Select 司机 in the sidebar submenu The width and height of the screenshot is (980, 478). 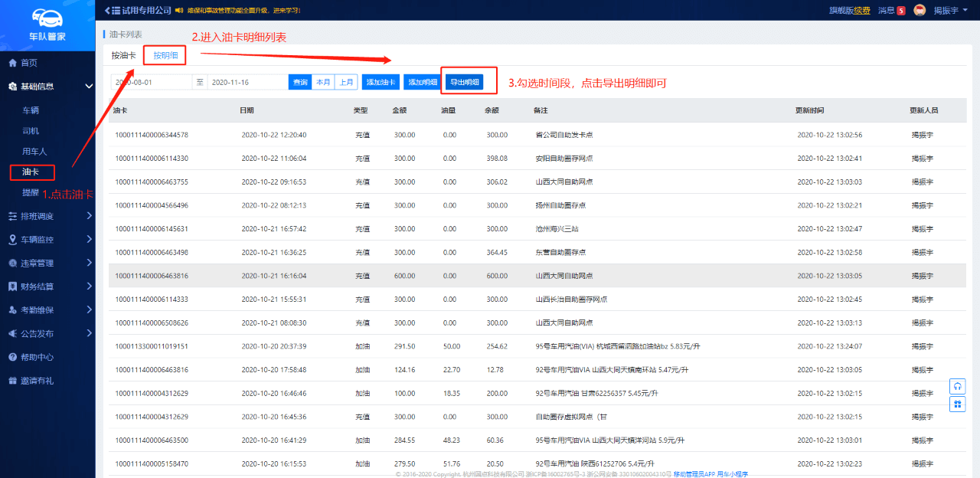[x=31, y=131]
